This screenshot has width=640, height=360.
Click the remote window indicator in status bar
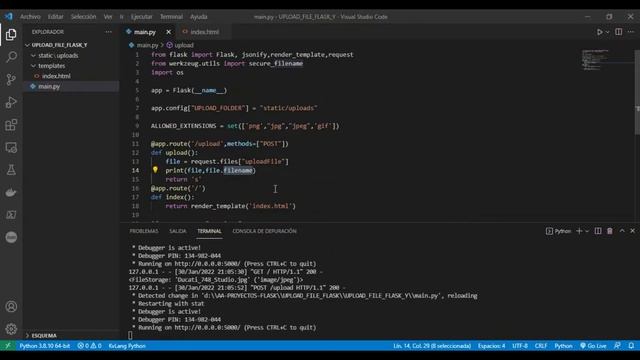[x=8, y=346]
